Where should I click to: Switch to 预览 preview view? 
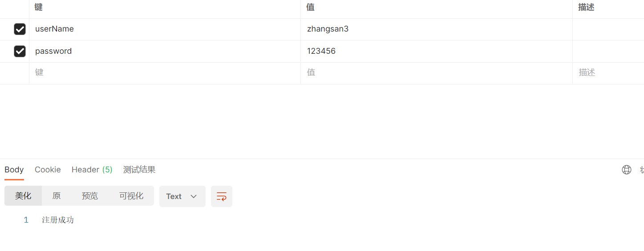tap(90, 196)
